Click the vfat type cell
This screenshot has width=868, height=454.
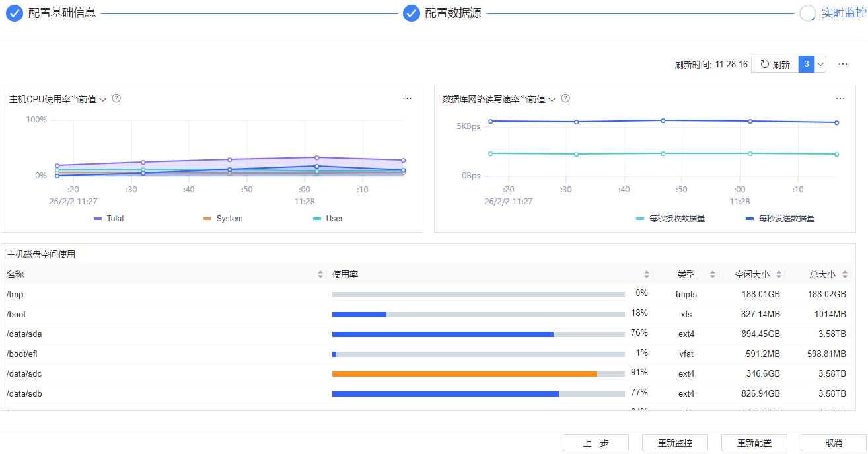[686, 354]
